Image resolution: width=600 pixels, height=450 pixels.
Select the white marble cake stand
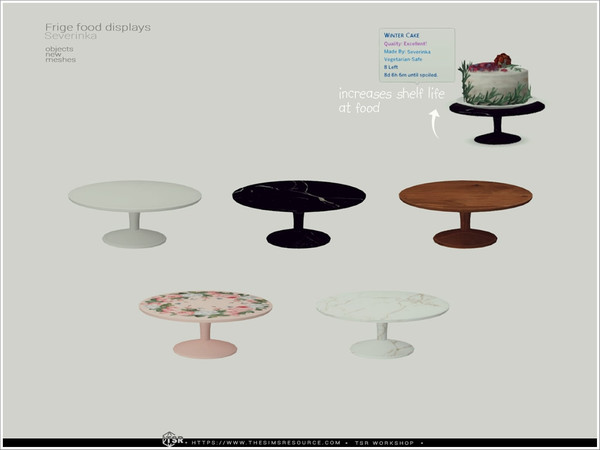382,324
